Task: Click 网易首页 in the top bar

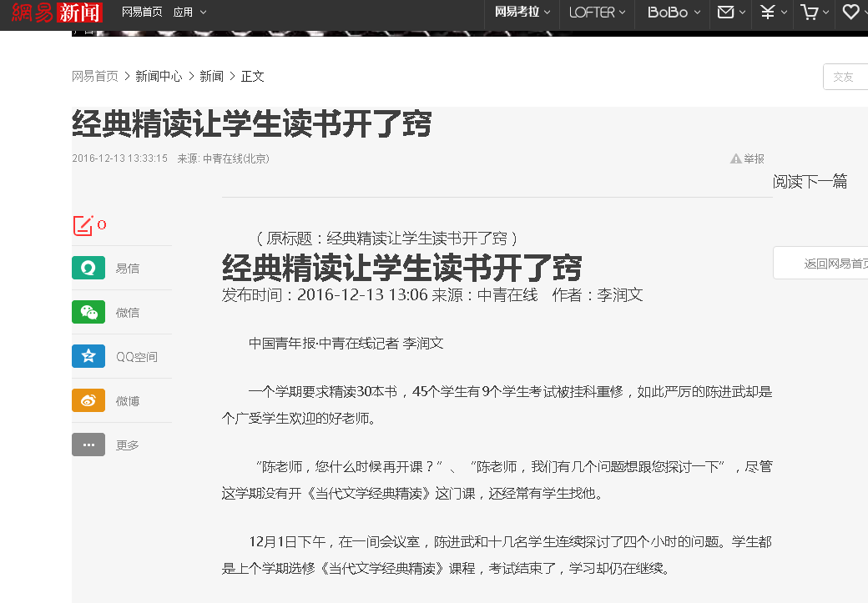Action: 142,13
